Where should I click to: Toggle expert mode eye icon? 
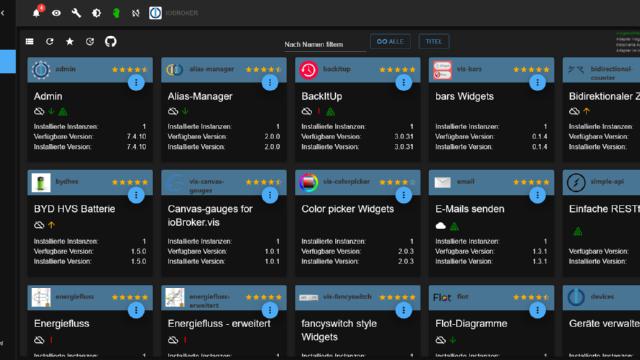(x=56, y=13)
